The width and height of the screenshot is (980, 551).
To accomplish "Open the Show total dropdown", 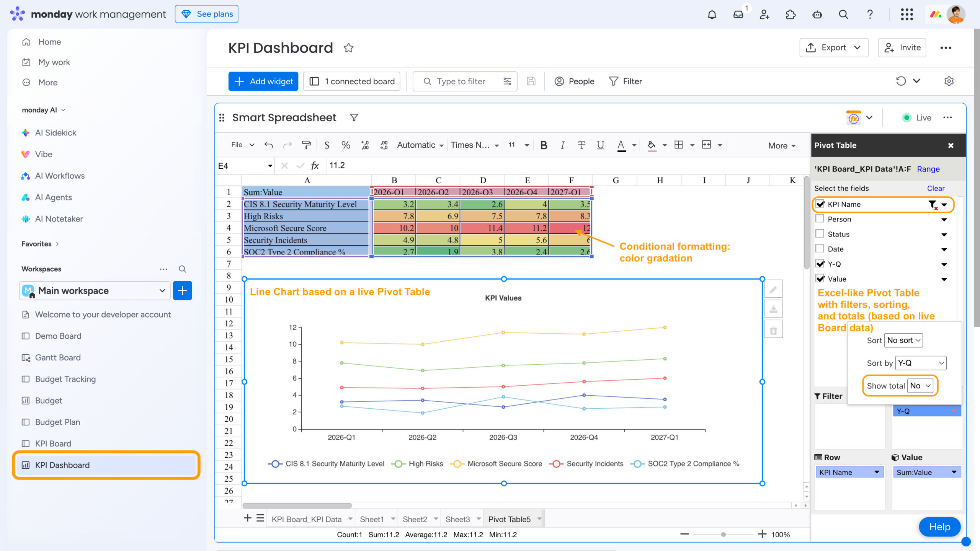I will pos(921,386).
